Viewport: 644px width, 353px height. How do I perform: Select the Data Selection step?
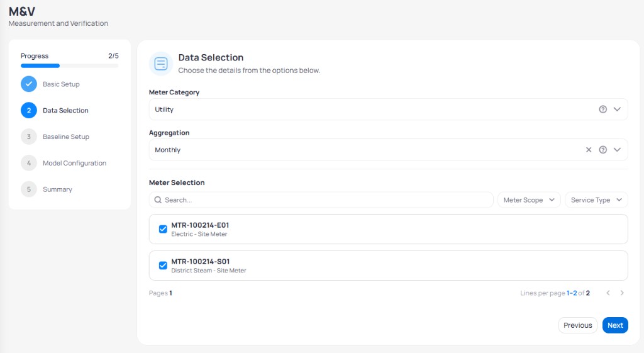coord(65,110)
